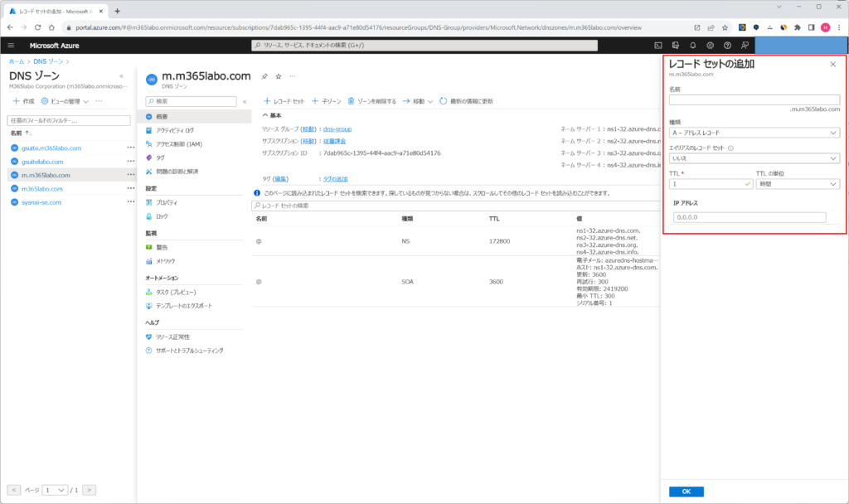Click ゾーンを削除する trash button
The image size is (849, 504).
coord(371,101)
